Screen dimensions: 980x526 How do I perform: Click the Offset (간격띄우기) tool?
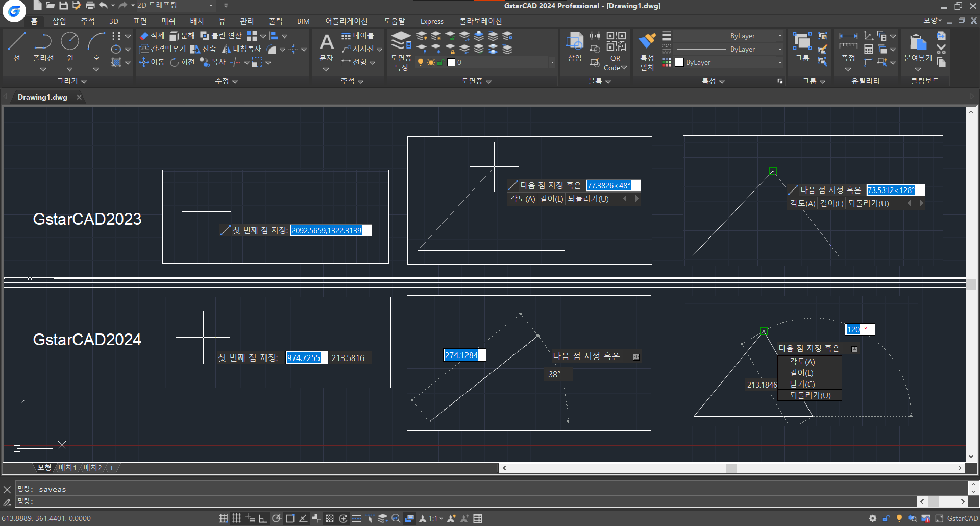point(163,49)
